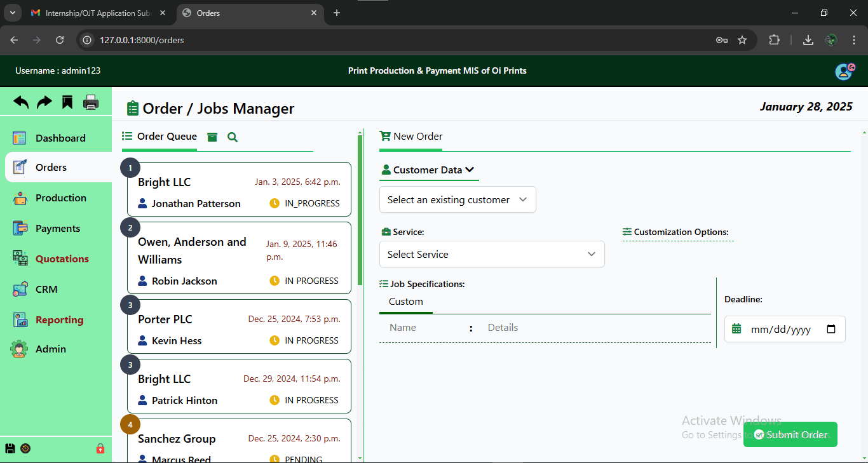Screen dimensions: 868x463
Task: Open the password manager key icon
Action: coord(722,40)
